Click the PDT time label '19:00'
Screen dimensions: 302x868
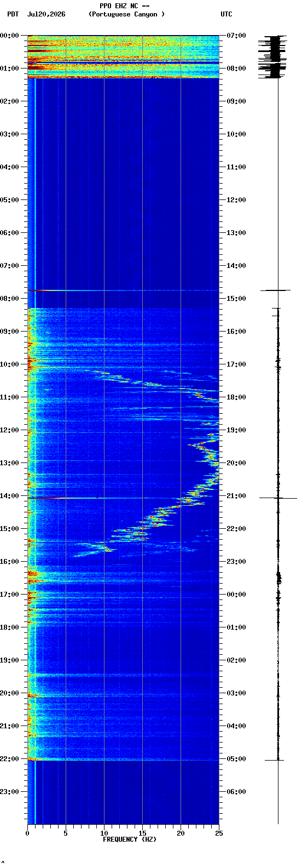(9, 660)
